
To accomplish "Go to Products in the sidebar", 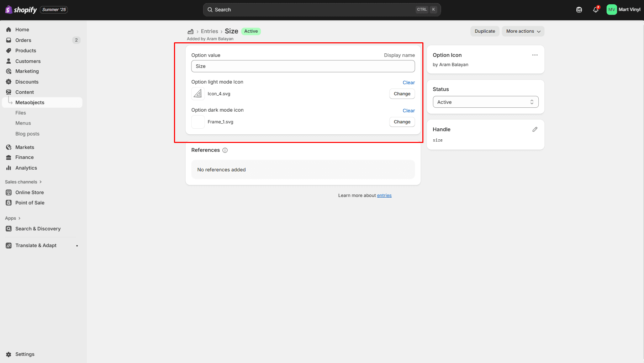I will click(26, 50).
